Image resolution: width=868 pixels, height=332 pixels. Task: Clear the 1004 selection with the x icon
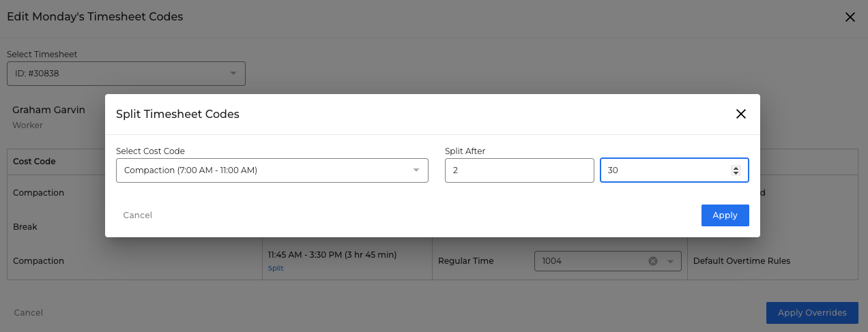click(x=652, y=261)
